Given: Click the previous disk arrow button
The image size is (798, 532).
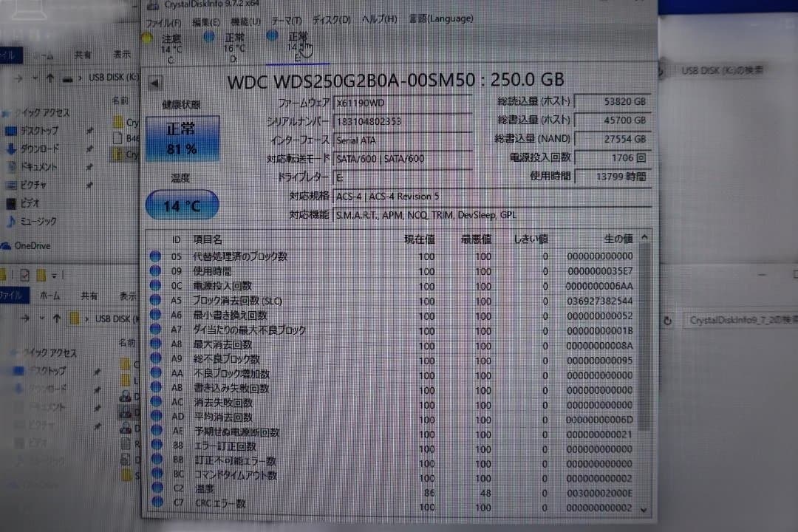Looking at the screenshot, I should (x=155, y=83).
